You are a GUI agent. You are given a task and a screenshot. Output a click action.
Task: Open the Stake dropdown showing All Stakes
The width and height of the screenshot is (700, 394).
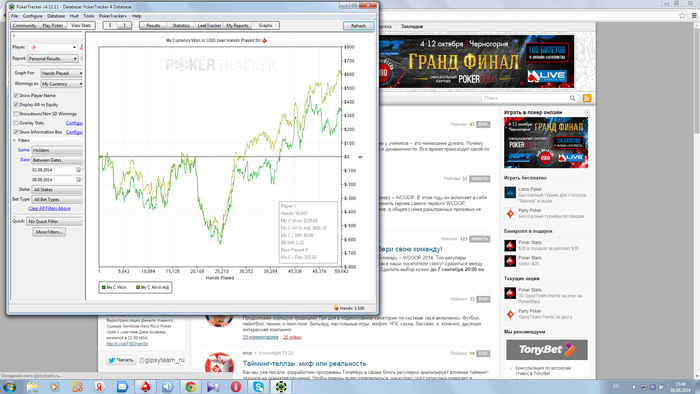[57, 190]
